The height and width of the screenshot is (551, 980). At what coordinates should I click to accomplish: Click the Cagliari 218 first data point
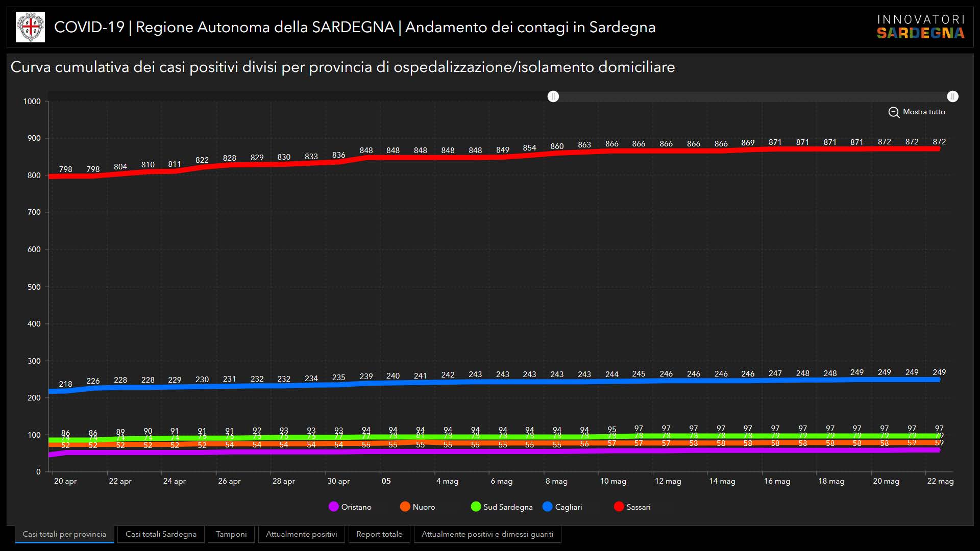click(65, 391)
